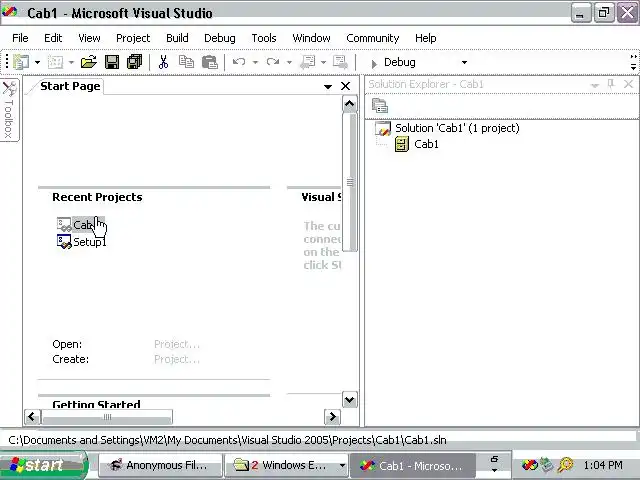Click Cab1 - Microsoft taskbar button
The width and height of the screenshot is (640, 480).
(x=413, y=465)
